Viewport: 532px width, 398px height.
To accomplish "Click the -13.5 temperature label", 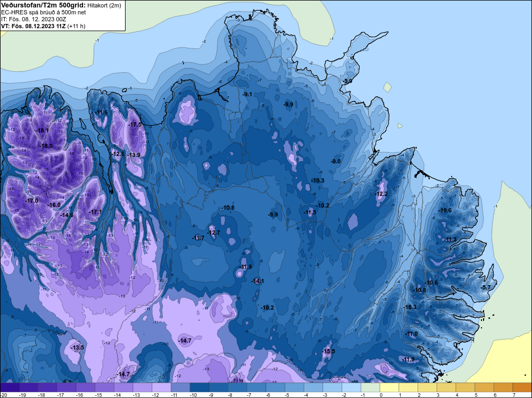I will click(x=77, y=347).
